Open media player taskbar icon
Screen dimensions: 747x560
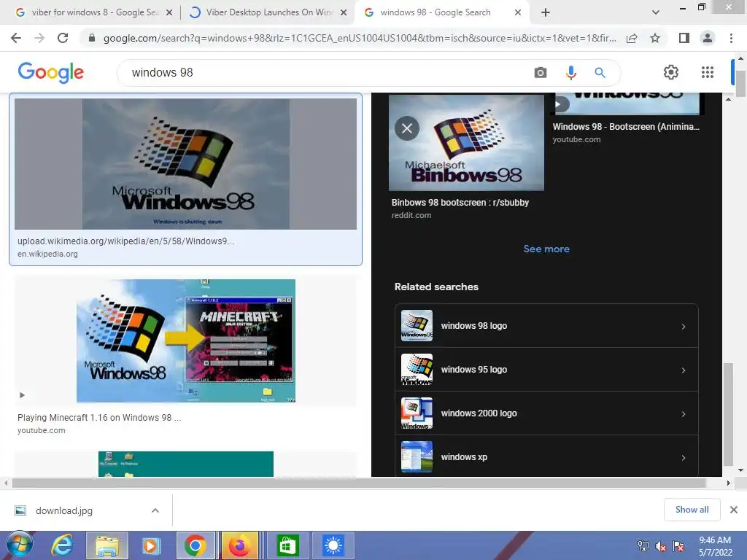[150, 545]
